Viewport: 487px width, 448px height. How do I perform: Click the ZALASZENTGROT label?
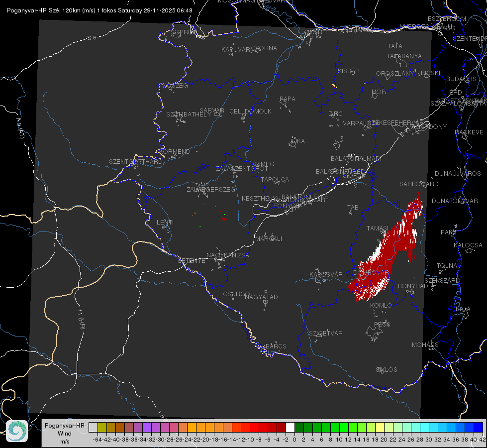(242, 169)
